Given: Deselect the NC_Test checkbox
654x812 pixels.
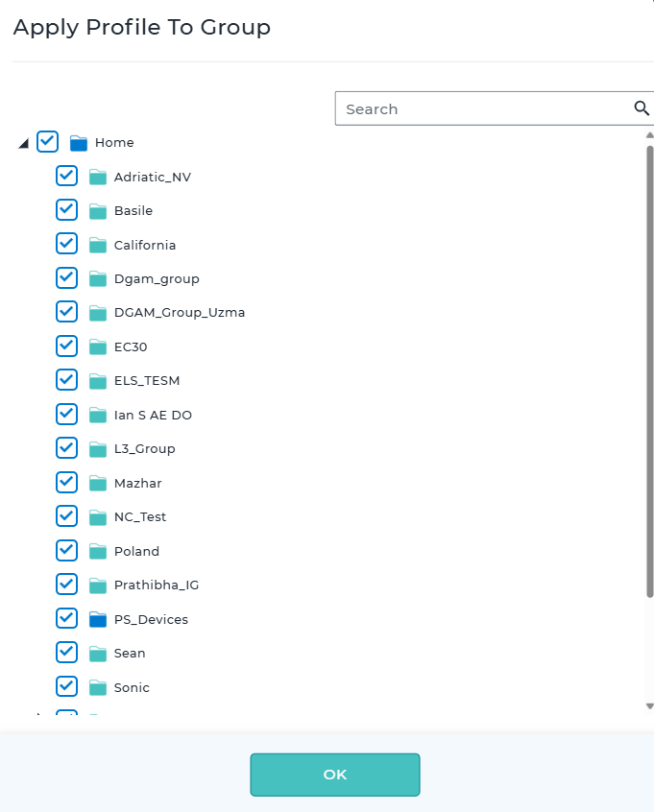Looking at the screenshot, I should pyautogui.click(x=66, y=516).
